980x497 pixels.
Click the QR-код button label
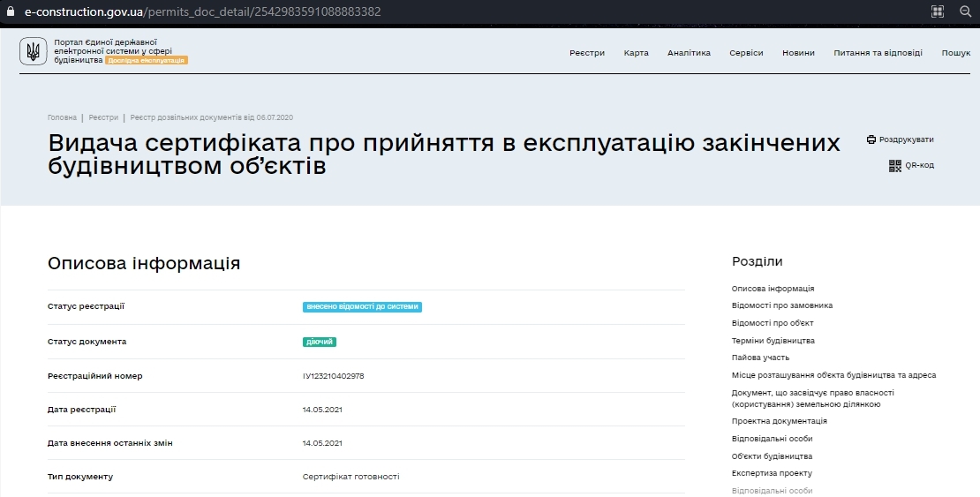tap(919, 166)
